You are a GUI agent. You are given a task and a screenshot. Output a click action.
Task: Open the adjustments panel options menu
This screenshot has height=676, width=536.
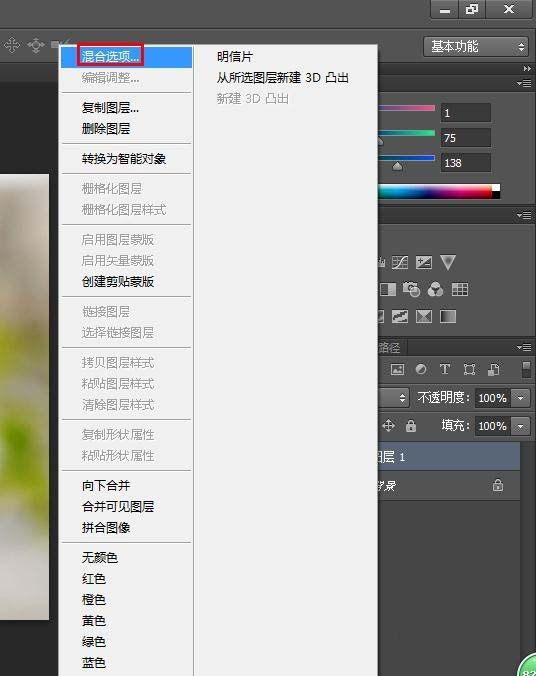click(524, 215)
